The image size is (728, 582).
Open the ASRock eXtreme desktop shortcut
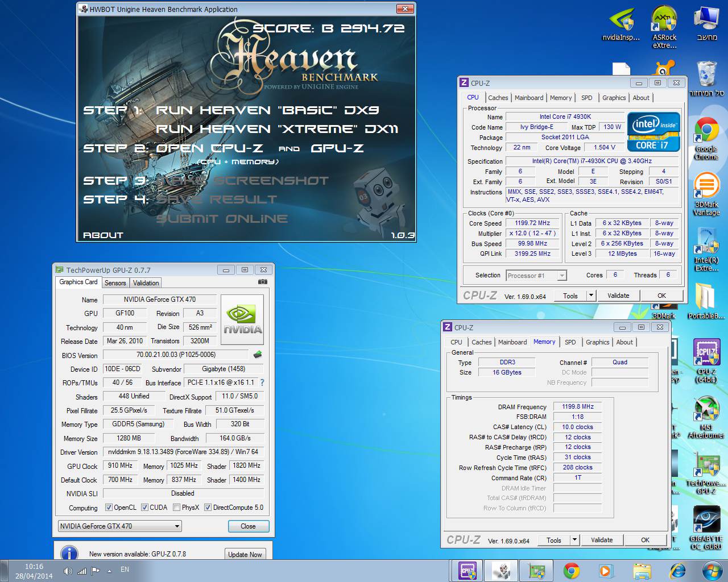point(664,27)
